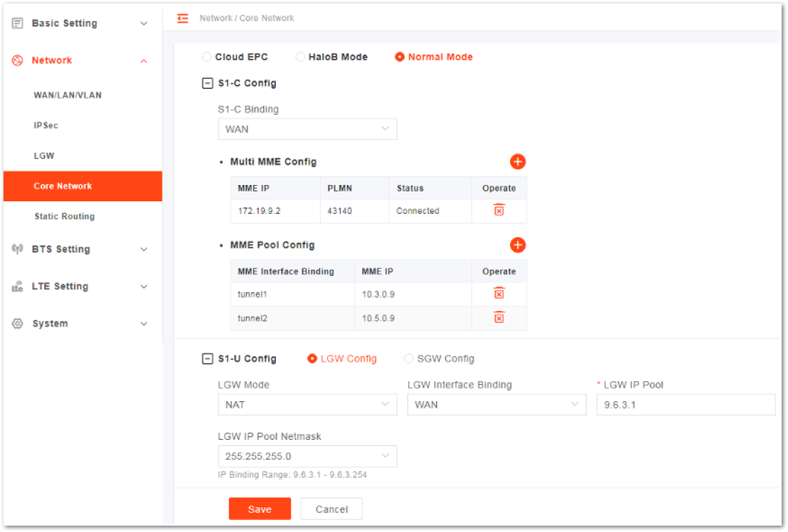Collapse the sidebar using the menu fold icon

coord(182,18)
